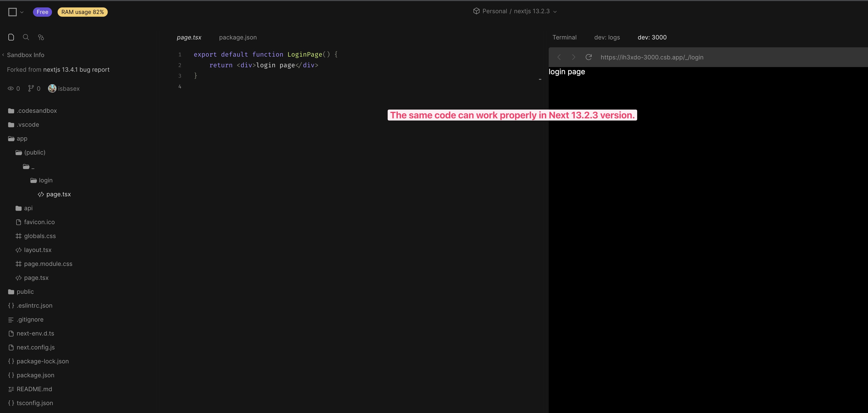Open the nextjs 13.4.1 bug report link
868x413 pixels.
[x=76, y=69]
